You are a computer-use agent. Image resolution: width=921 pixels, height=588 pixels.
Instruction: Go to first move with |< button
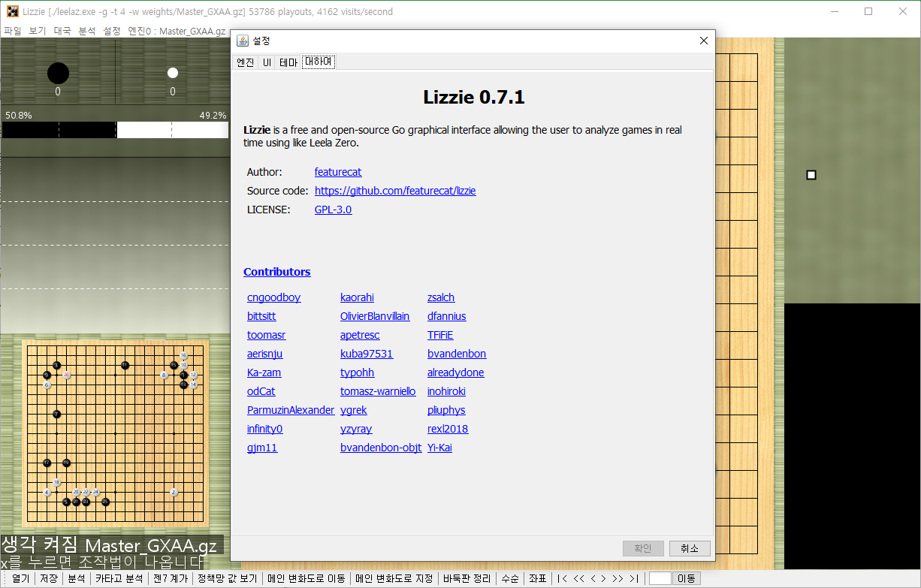[x=562, y=578]
